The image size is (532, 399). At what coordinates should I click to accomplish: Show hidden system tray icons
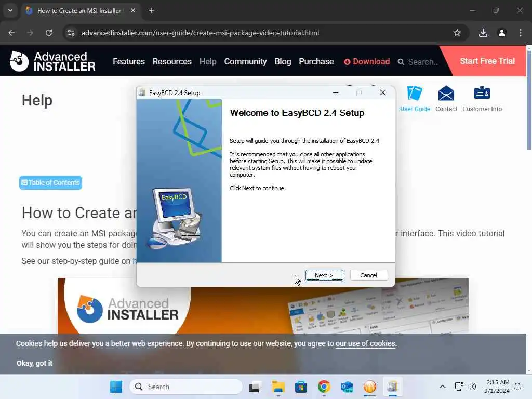tap(443, 387)
